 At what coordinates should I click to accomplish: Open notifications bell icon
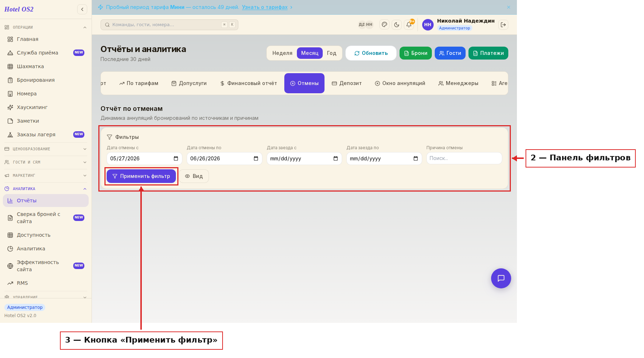(409, 25)
